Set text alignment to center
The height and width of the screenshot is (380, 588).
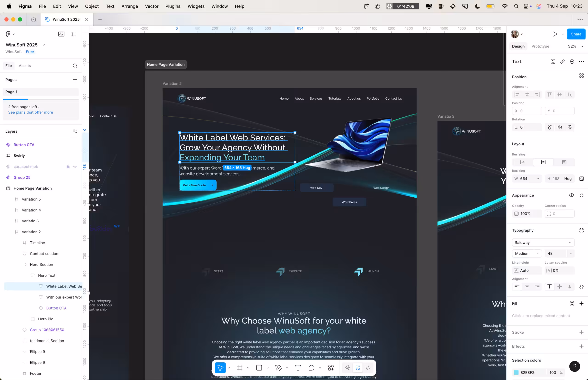coord(527,287)
